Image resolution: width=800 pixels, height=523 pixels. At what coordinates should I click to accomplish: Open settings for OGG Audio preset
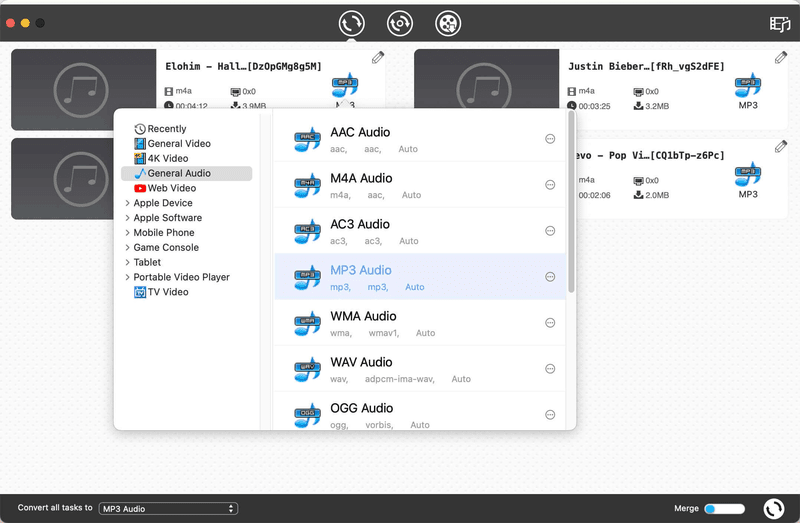(550, 414)
